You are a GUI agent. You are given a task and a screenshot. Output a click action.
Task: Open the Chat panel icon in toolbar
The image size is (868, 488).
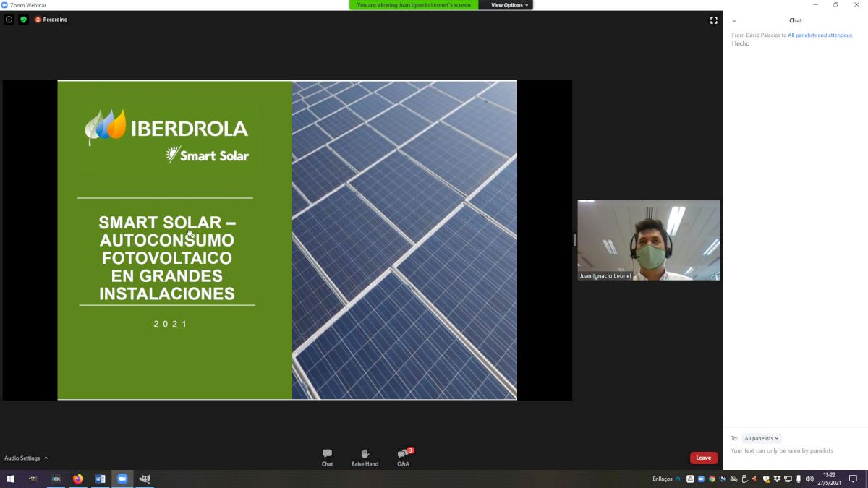(x=327, y=456)
